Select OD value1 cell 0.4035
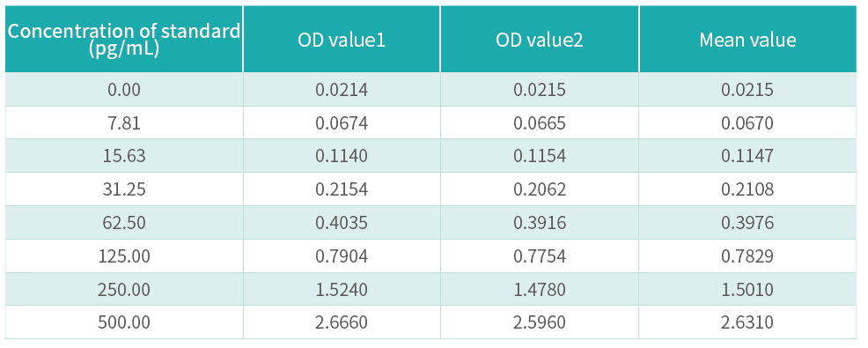The height and width of the screenshot is (348, 868). (x=342, y=223)
